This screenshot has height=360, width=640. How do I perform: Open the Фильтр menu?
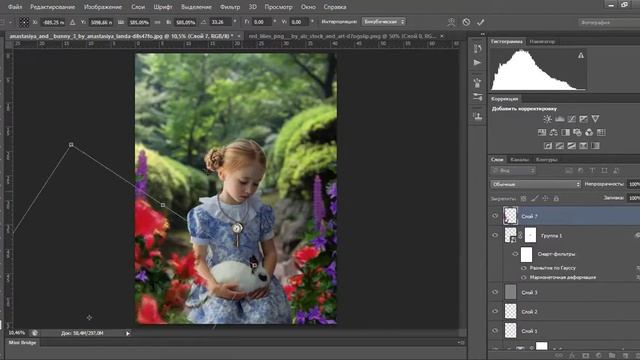230,7
